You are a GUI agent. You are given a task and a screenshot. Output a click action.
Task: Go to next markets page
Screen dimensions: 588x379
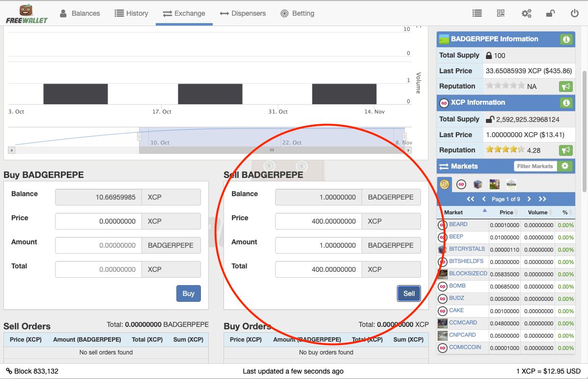click(x=529, y=199)
